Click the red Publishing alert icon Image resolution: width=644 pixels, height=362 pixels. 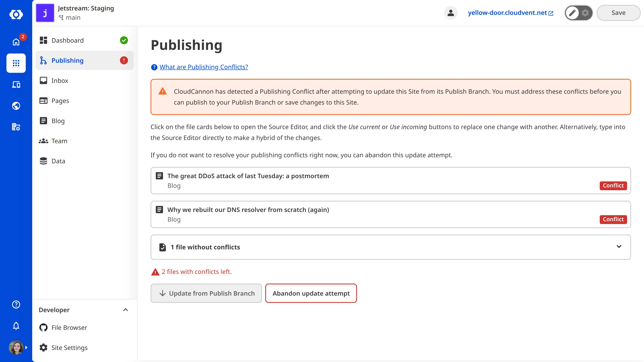124,61
